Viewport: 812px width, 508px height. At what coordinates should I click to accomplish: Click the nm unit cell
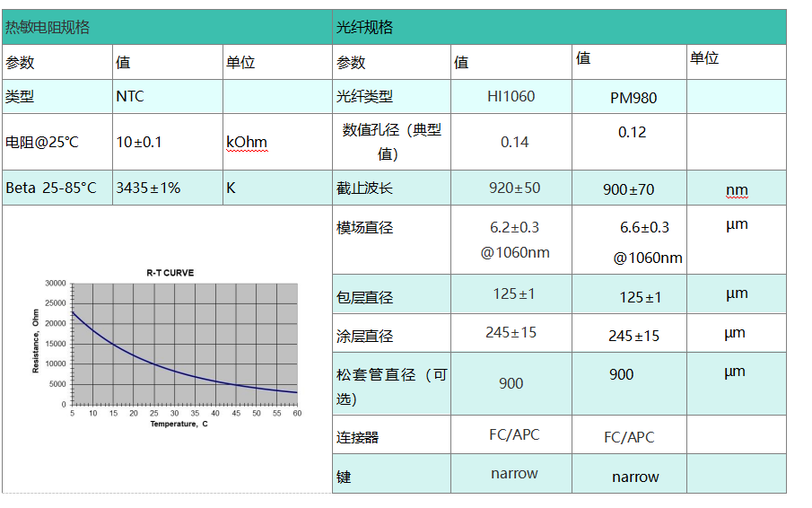[x=737, y=189]
